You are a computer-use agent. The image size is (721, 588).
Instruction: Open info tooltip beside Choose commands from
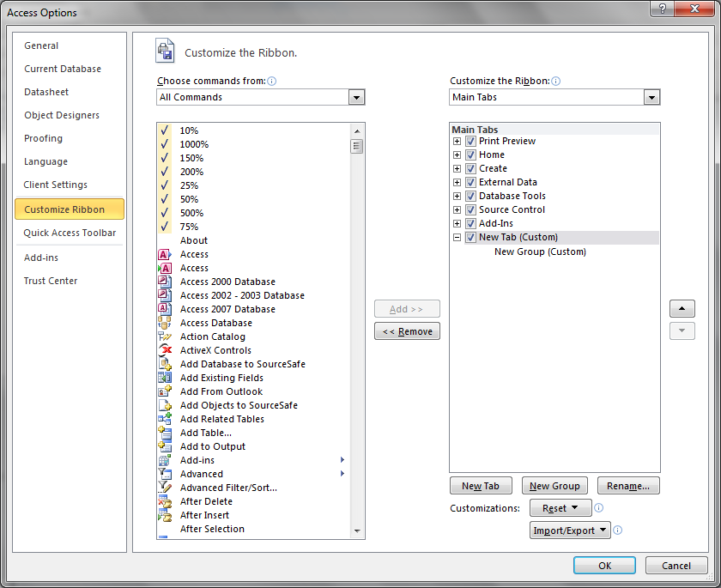(272, 82)
